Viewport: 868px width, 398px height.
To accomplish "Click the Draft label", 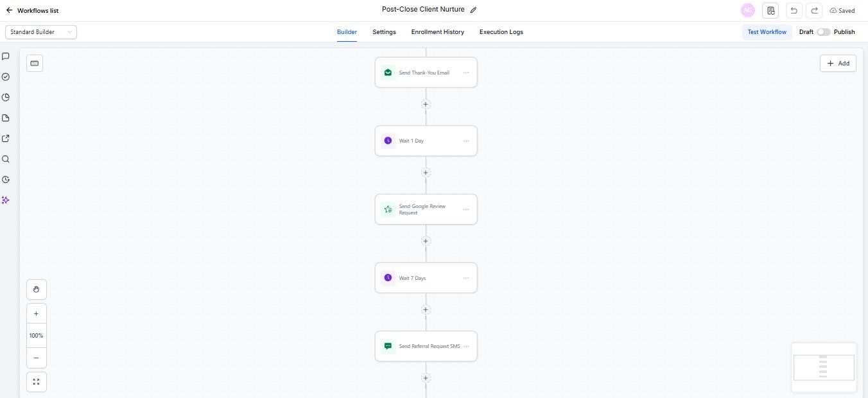I will [806, 31].
